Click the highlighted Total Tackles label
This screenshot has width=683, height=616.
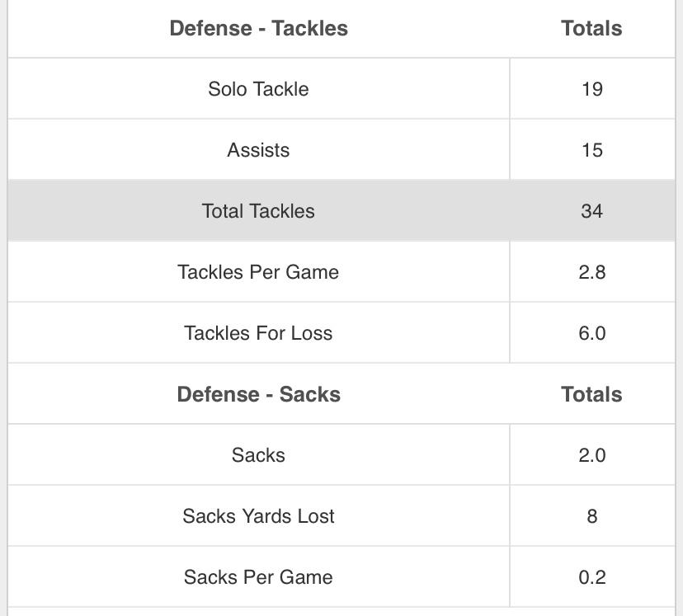(x=258, y=211)
